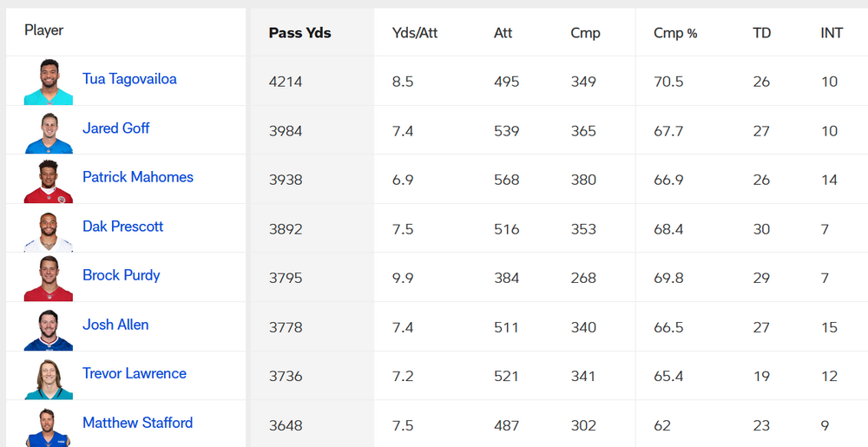Click Josh Allen's player headshot
Image resolution: width=868 pixels, height=447 pixels.
[x=48, y=326]
